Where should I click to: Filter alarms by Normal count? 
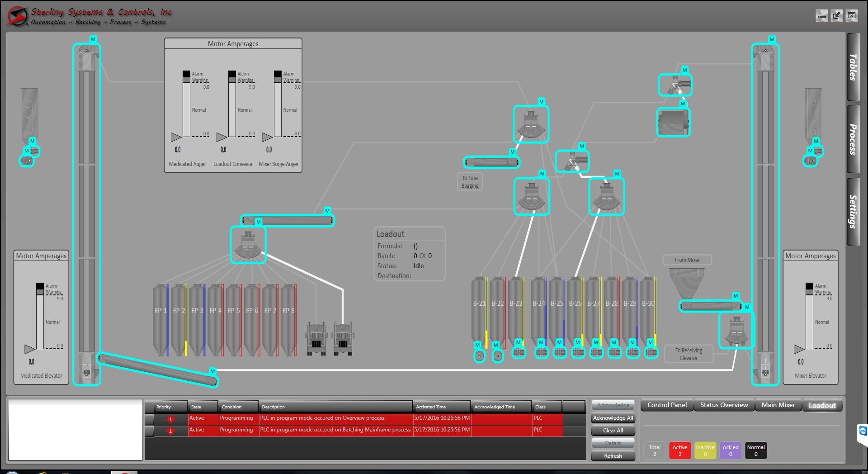(x=755, y=450)
